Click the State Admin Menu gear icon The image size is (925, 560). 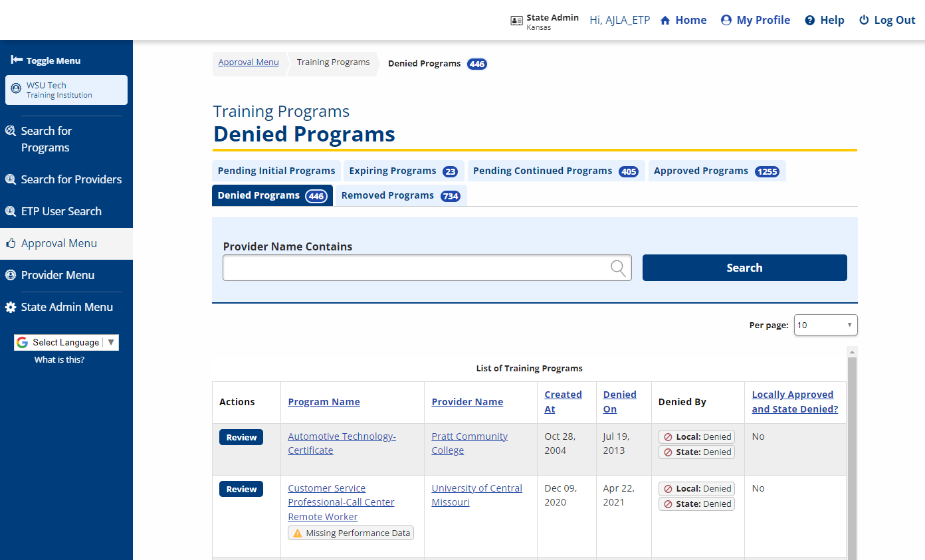pyautogui.click(x=11, y=308)
